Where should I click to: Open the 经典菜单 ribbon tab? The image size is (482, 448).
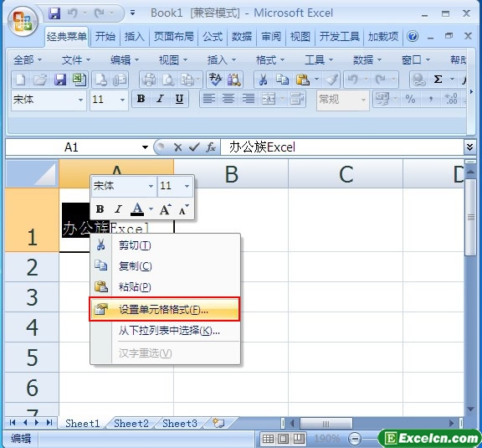(x=67, y=37)
